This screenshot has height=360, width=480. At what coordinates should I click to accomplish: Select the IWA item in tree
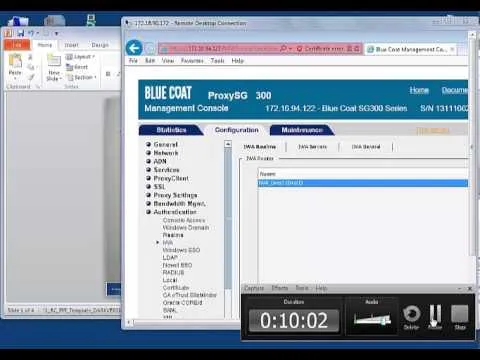click(x=168, y=243)
